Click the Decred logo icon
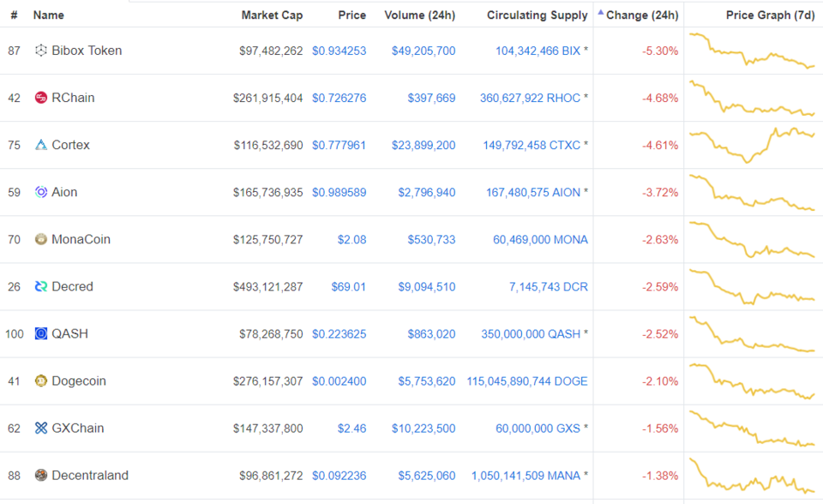Screen dimensions: 823x504 point(41,286)
